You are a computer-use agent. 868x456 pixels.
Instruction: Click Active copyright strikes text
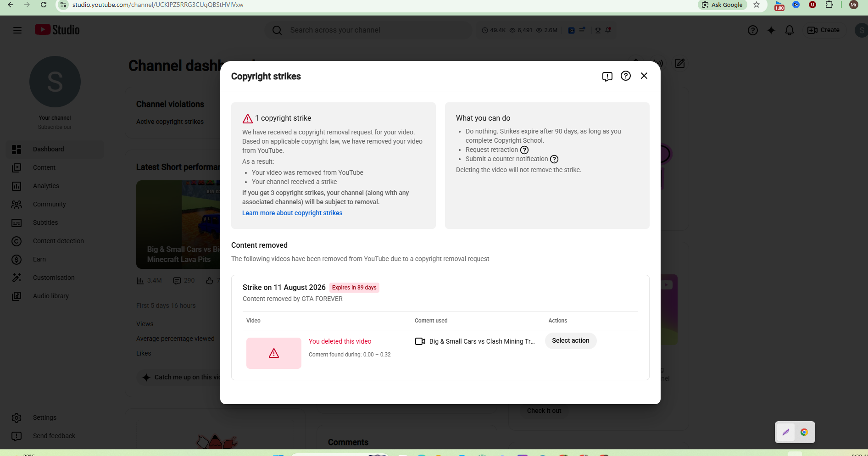point(170,122)
